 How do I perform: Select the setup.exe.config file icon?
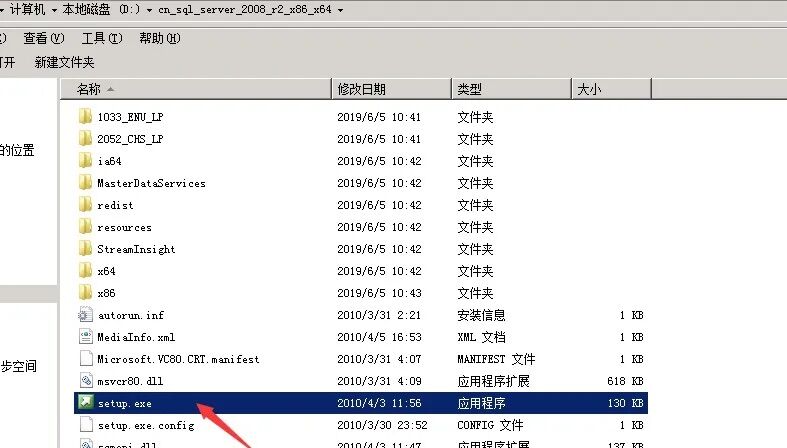pos(85,425)
